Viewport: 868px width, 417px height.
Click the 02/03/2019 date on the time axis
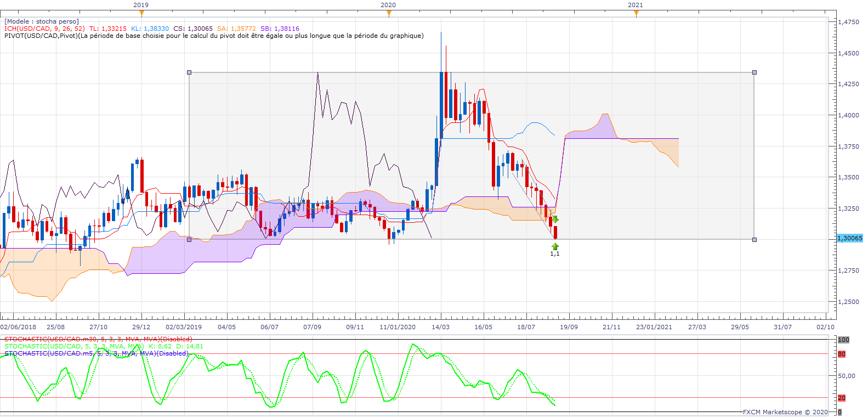pyautogui.click(x=184, y=327)
